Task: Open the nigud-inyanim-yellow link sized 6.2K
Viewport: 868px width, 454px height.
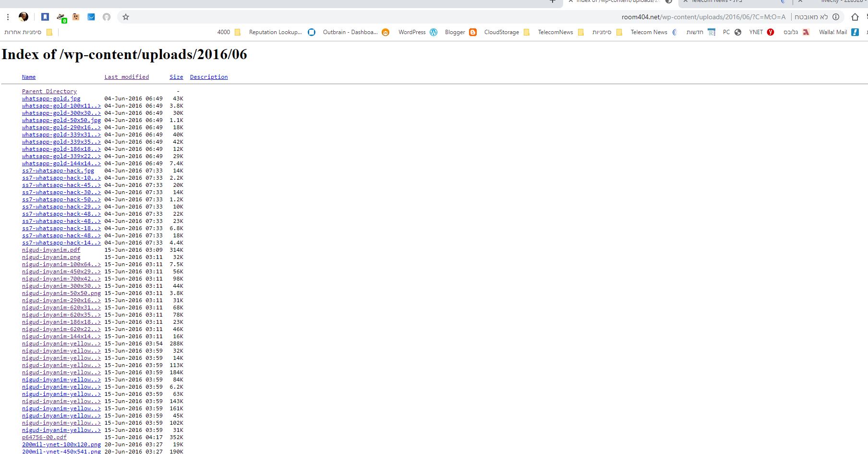Action: pyautogui.click(x=61, y=387)
